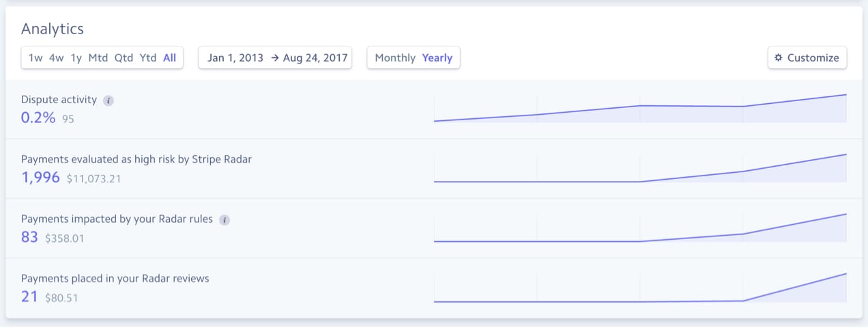This screenshot has height=328, width=868.
Task: Select the 4w time range
Action: click(56, 58)
